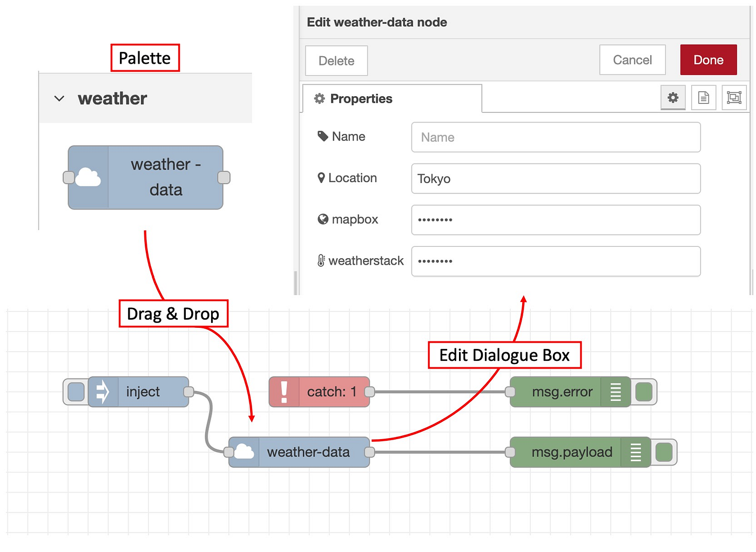The width and height of the screenshot is (756, 552).
Task: Toggle output of the msg.payload debug node
Action: (664, 452)
